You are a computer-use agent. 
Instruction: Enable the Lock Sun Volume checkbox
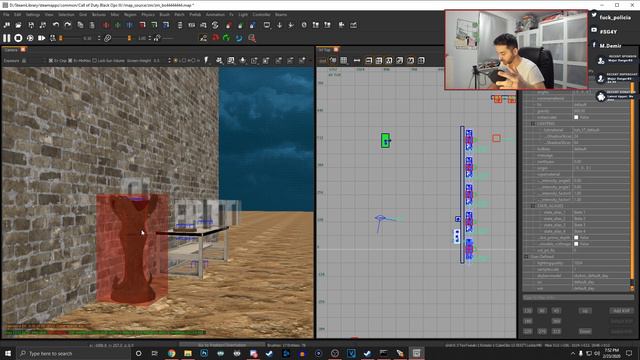94,61
